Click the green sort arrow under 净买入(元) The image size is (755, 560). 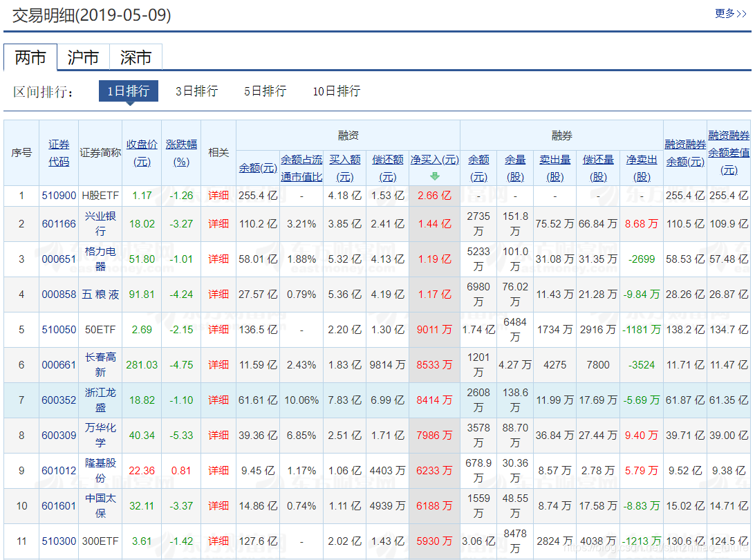pos(434,176)
